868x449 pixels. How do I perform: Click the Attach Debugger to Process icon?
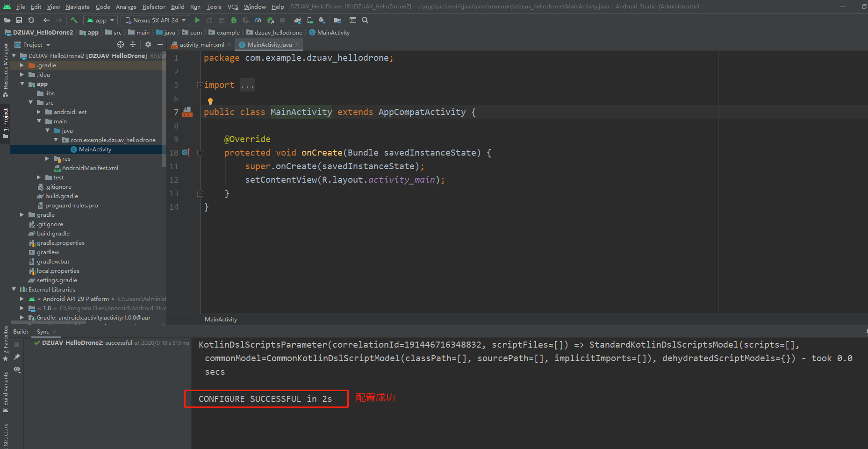click(270, 20)
